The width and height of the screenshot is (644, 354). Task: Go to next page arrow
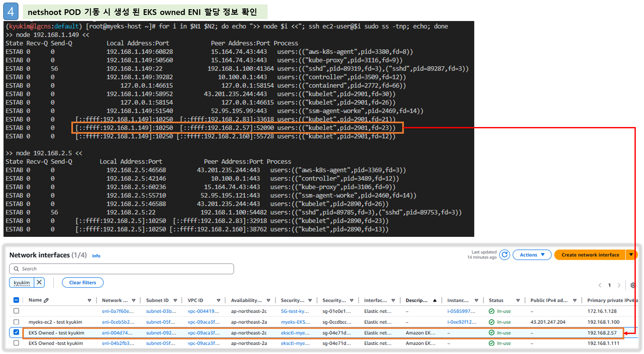click(x=619, y=285)
